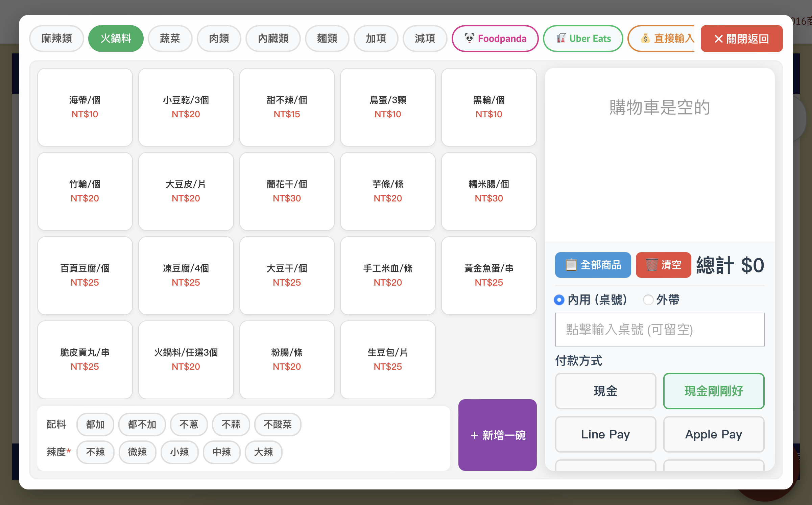The width and height of the screenshot is (812, 505).
Task: Choose 現金剛剛好 payment method
Action: coord(714,391)
